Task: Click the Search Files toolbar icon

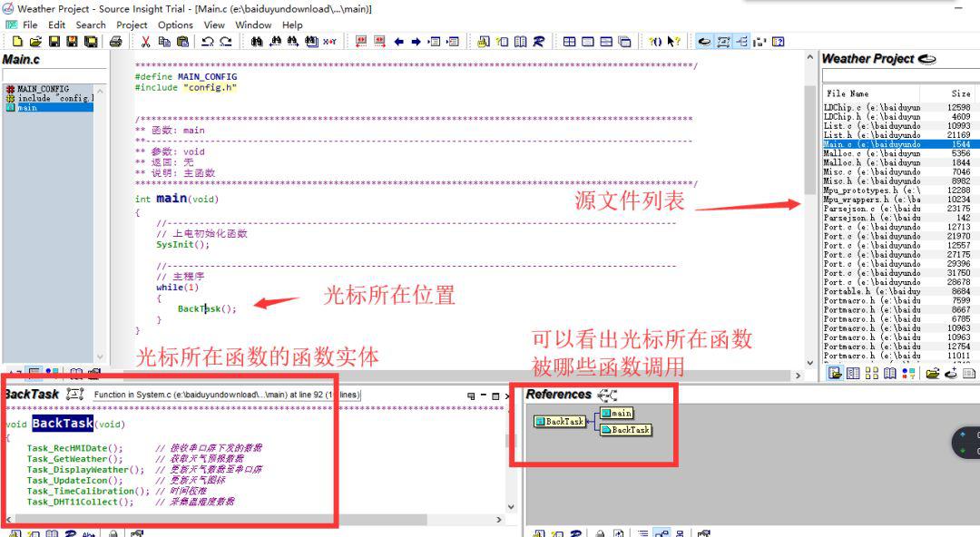Action: point(311,42)
